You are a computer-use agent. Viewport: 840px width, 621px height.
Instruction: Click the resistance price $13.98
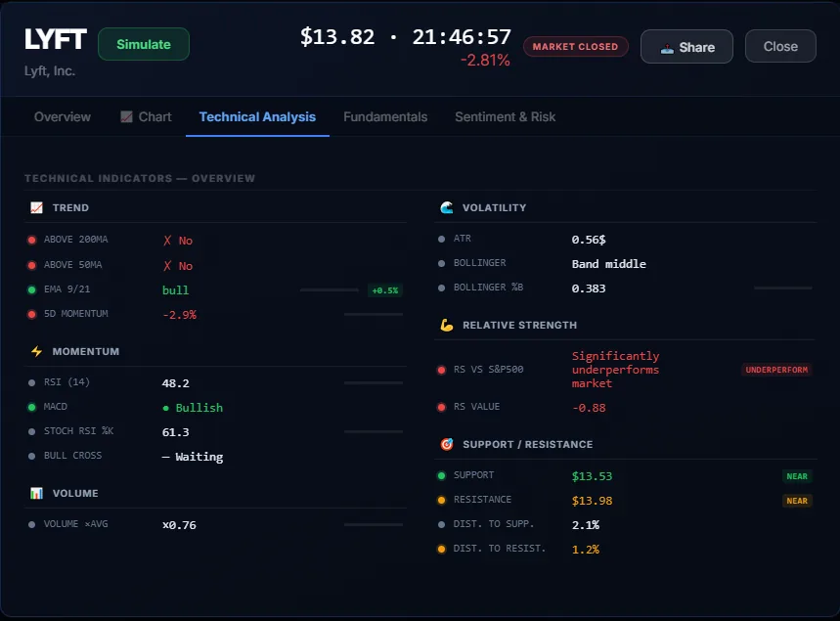tap(592, 501)
